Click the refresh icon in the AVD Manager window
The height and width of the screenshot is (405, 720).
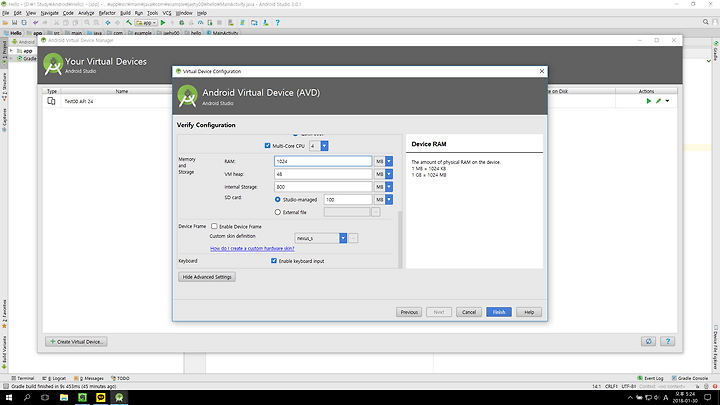tap(648, 341)
